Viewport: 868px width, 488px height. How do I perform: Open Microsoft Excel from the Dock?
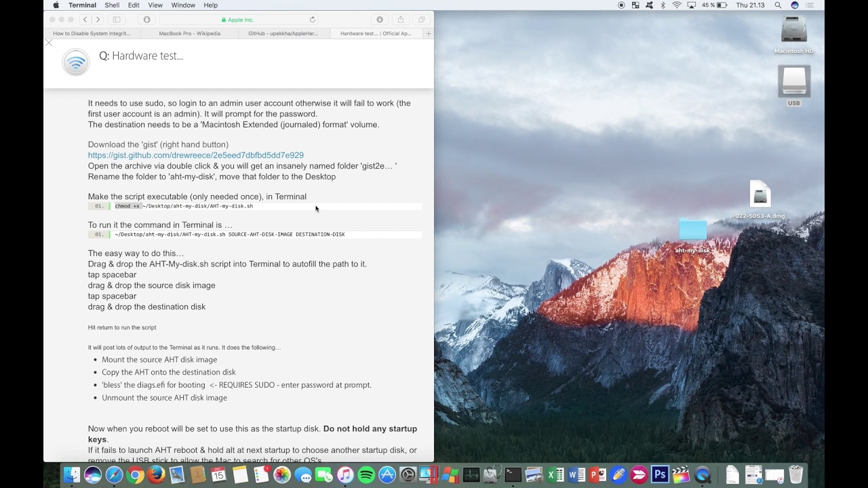pyautogui.click(x=555, y=475)
